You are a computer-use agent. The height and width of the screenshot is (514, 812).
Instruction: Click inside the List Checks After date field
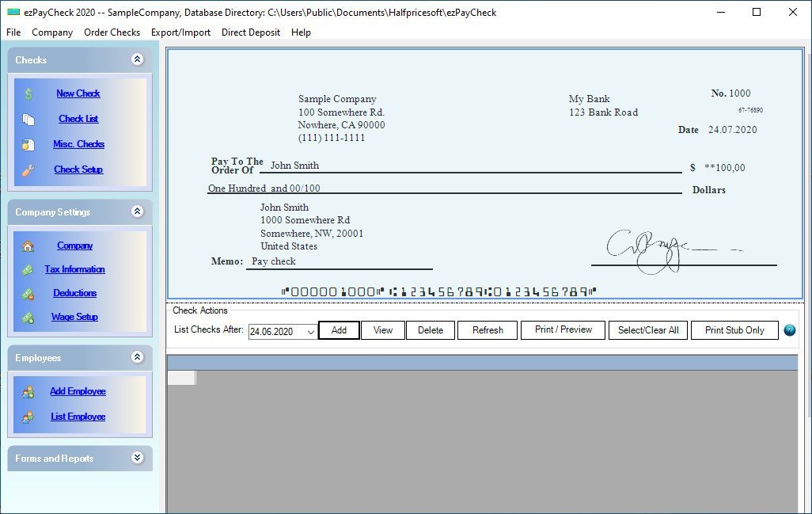click(x=273, y=330)
